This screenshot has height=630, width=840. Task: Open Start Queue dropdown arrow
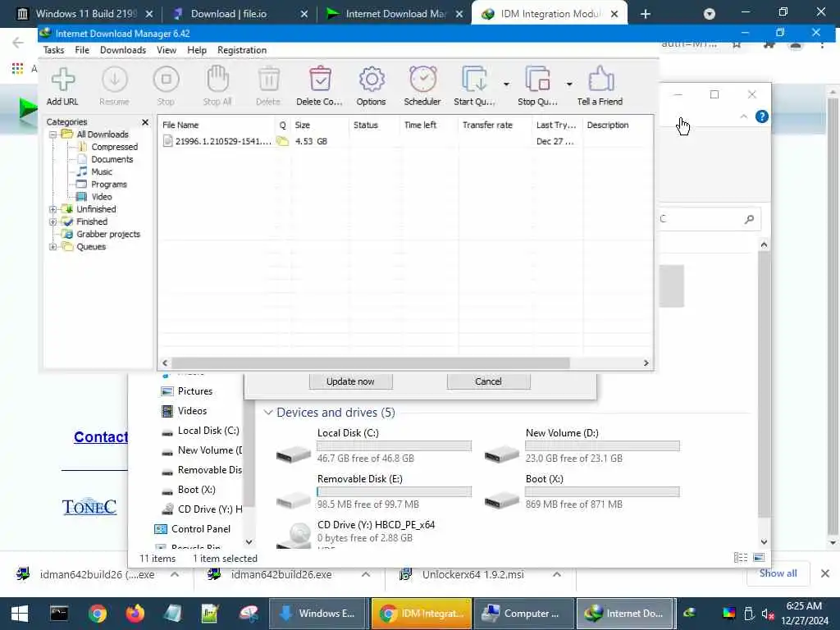(506, 84)
